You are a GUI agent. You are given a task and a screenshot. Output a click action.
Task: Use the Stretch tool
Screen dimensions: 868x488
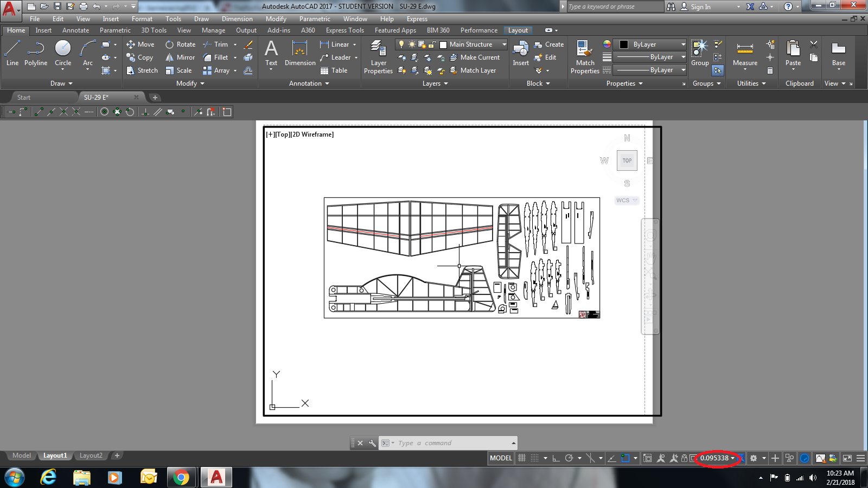point(142,70)
